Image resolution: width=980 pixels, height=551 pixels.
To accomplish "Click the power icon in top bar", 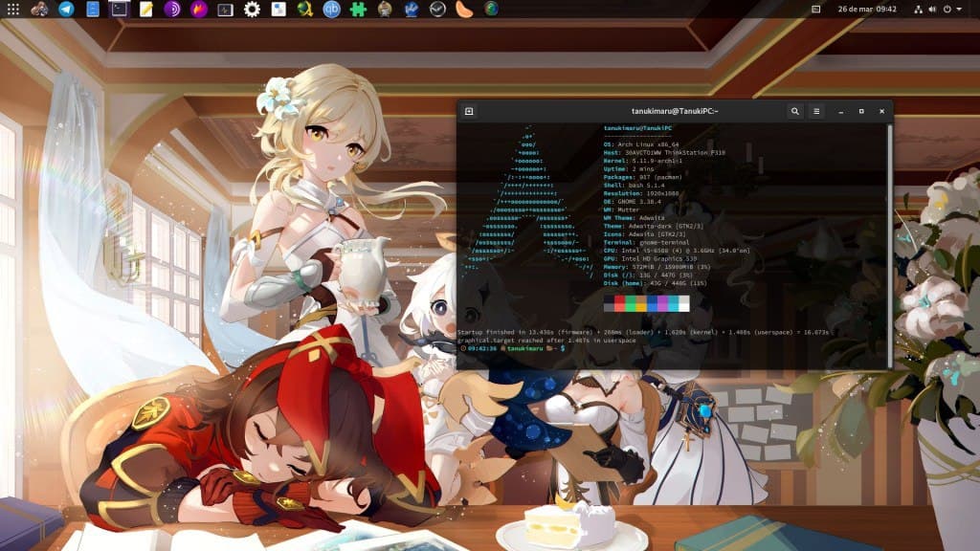I will click(x=947, y=10).
